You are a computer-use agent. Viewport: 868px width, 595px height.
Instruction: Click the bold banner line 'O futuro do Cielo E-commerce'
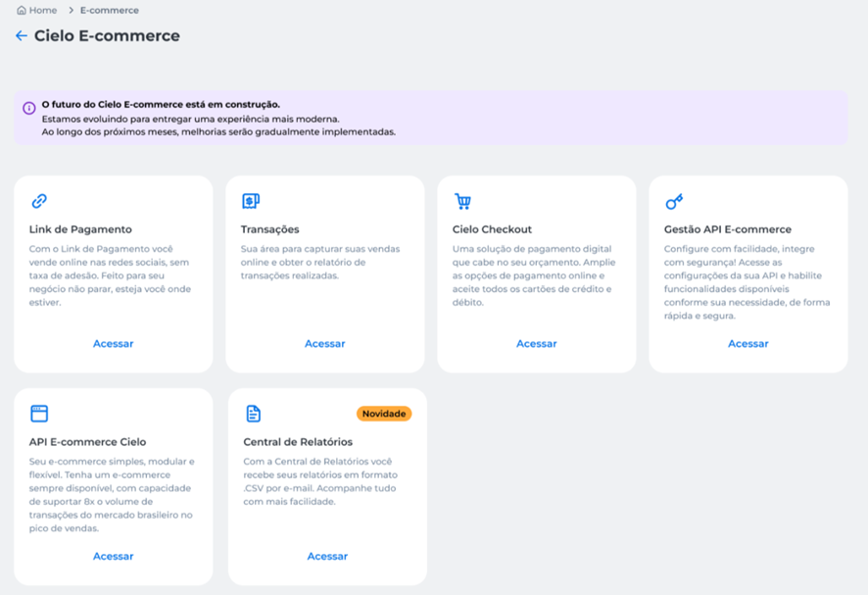(x=161, y=104)
